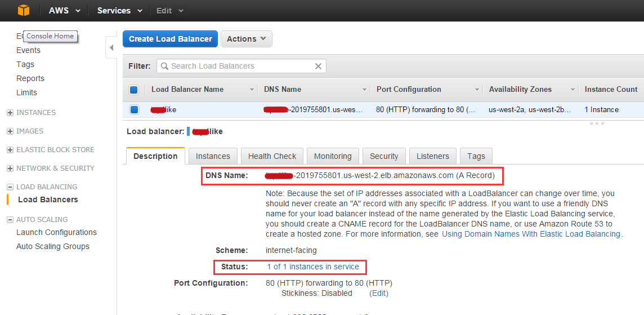Click the DNS name ending elb.amazonaws.com (A Record)

click(x=381, y=176)
